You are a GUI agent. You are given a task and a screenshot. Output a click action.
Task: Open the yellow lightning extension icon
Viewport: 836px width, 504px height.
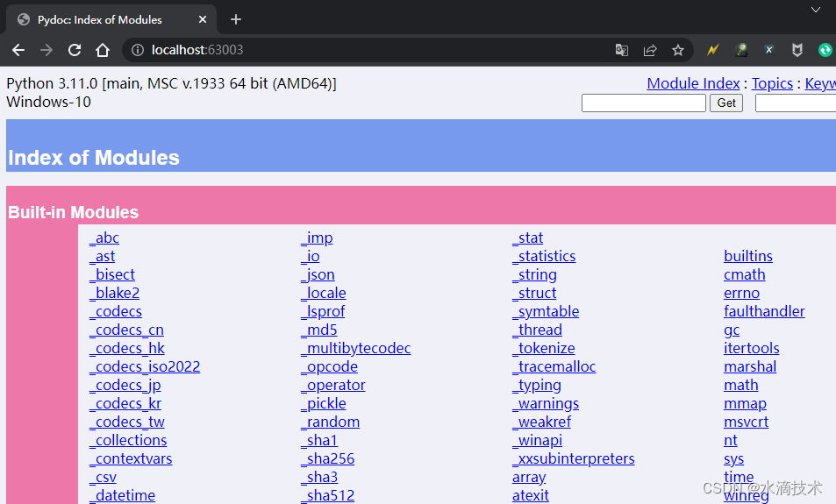point(713,50)
